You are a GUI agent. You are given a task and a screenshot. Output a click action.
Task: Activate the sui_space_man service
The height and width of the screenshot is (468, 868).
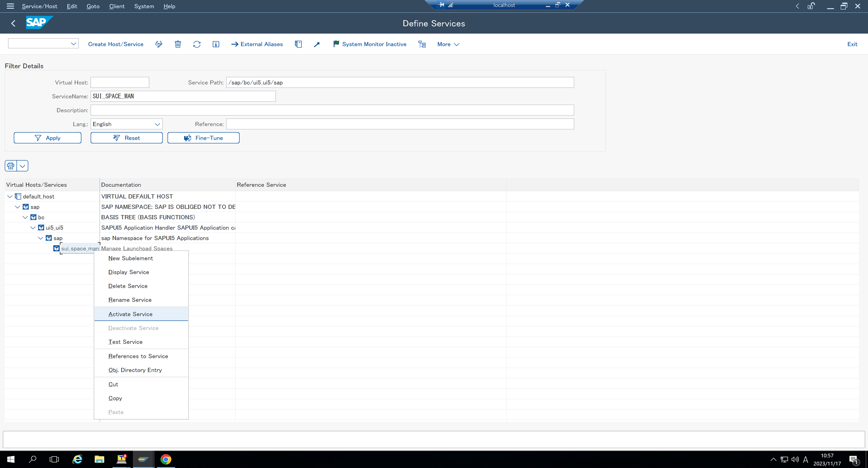130,314
